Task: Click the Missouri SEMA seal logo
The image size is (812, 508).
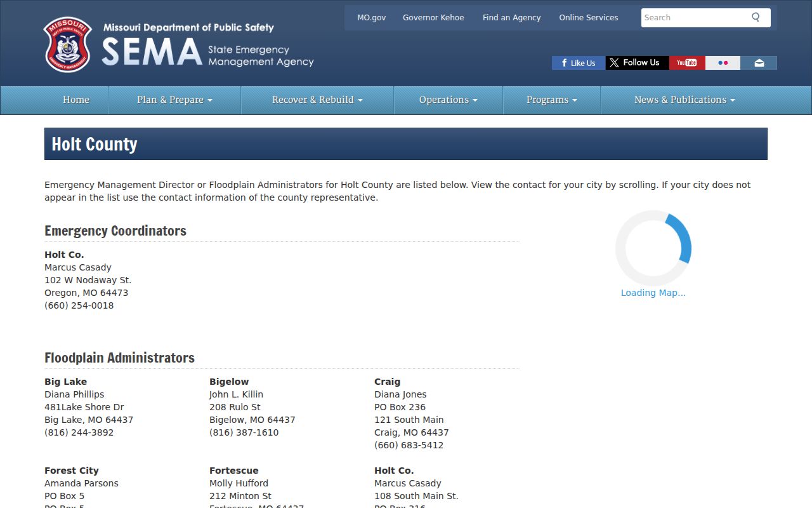Action: (68, 44)
